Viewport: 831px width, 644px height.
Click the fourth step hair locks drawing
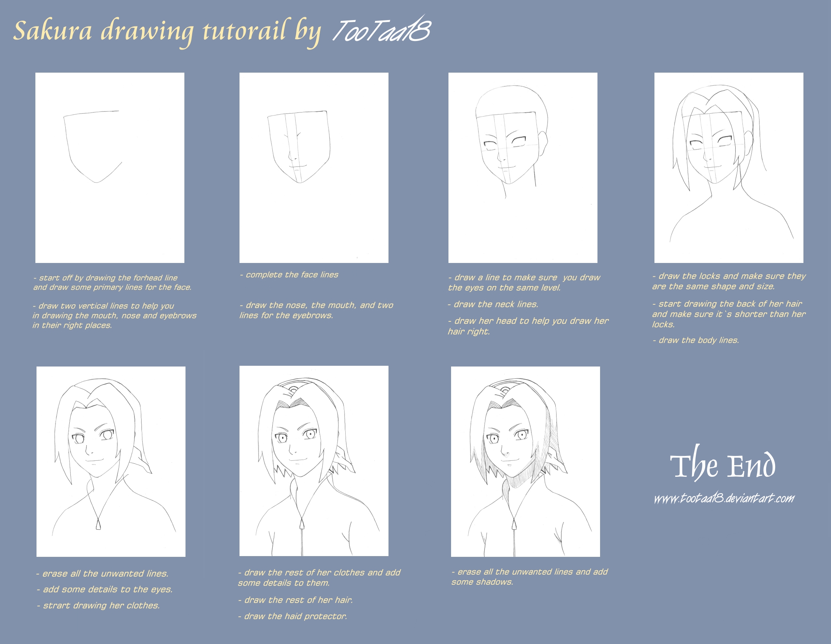pyautogui.click(x=729, y=168)
